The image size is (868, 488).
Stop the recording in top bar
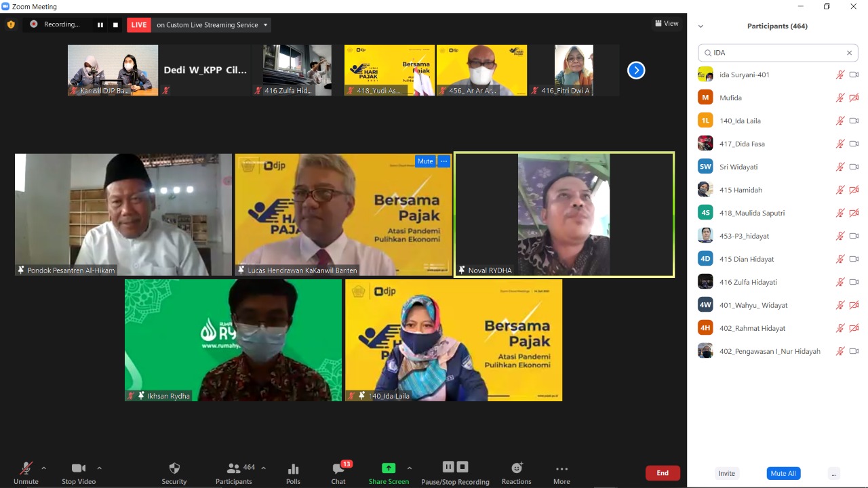(x=115, y=25)
